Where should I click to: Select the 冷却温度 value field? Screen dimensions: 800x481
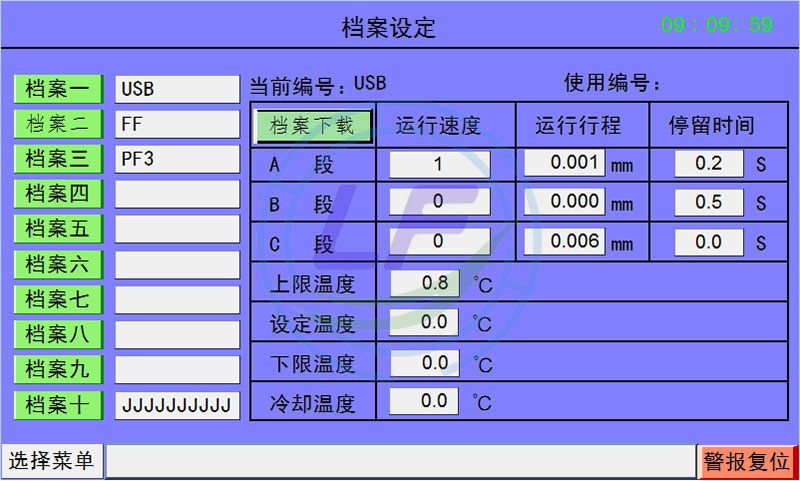tap(425, 402)
